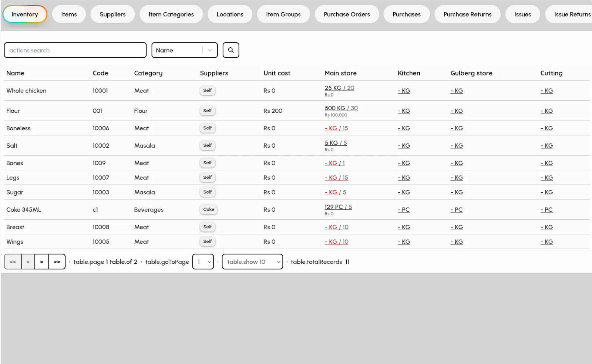
Task: Click the Main store column header
Action: point(340,73)
